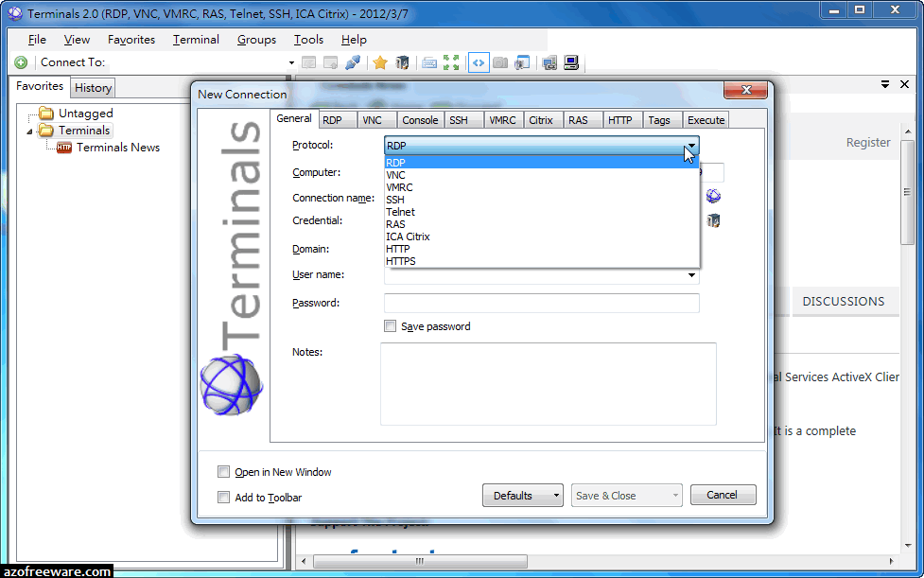The height and width of the screenshot is (578, 924).
Task: Open the panel options arrow near Register
Action: tap(885, 84)
